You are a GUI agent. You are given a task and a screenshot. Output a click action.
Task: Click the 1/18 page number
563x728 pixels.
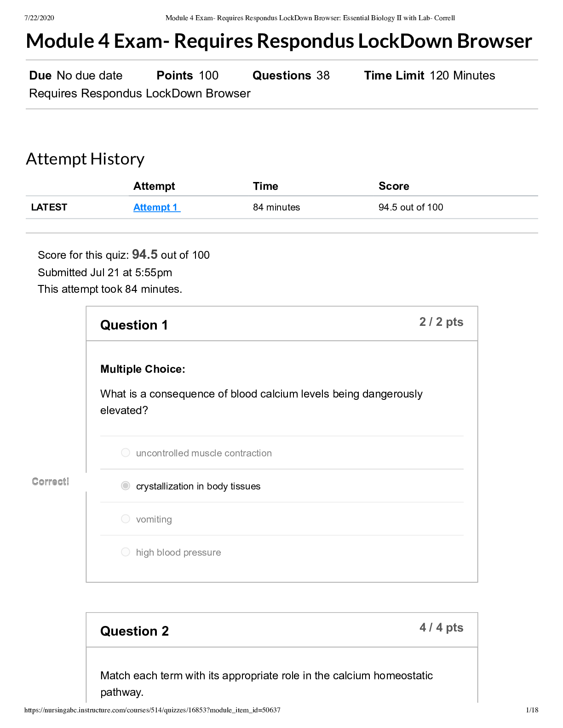532,710
